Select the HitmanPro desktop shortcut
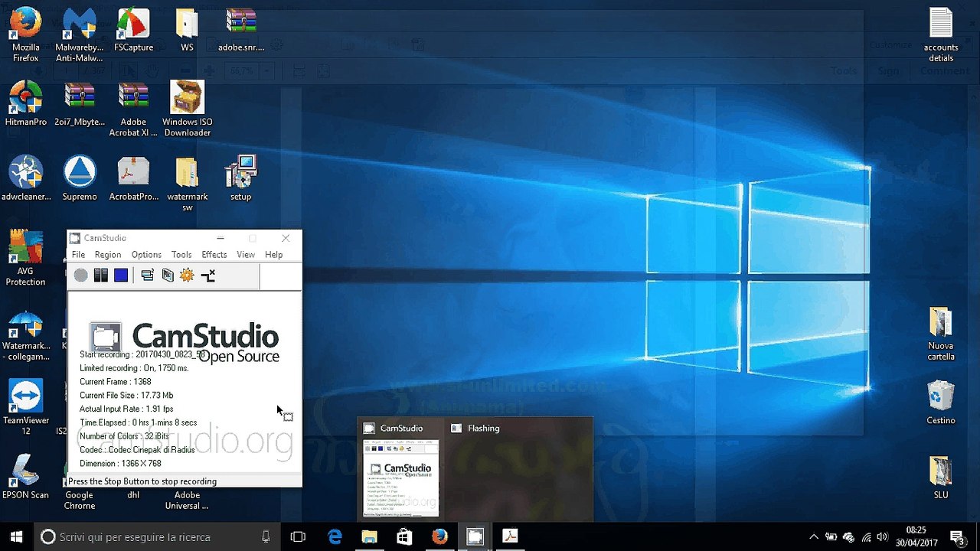 [26, 104]
